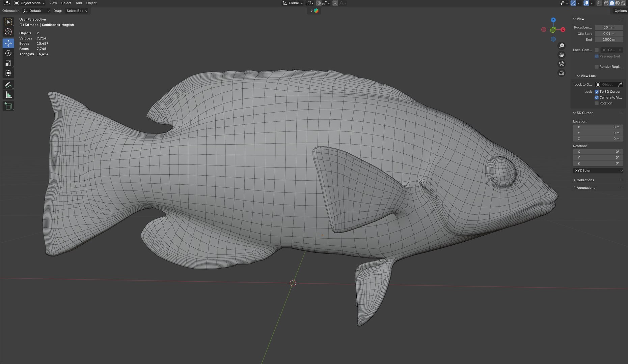Select the Add Cube tool
This screenshot has height=364, width=628.
(8, 107)
